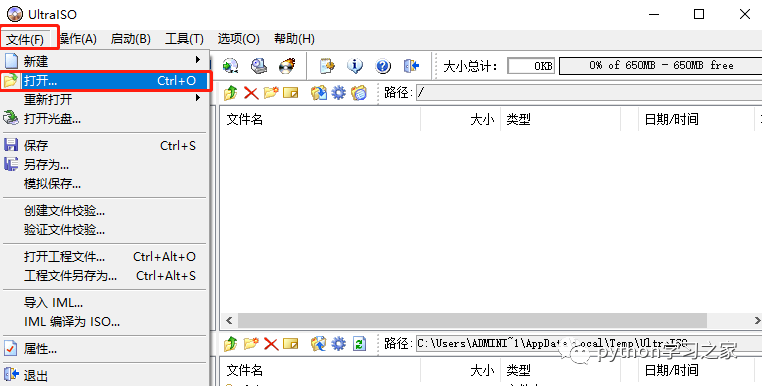Image resolution: width=762 pixels, height=386 pixels.
Task: Click the mount to virtual drive icon
Action: 259,66
